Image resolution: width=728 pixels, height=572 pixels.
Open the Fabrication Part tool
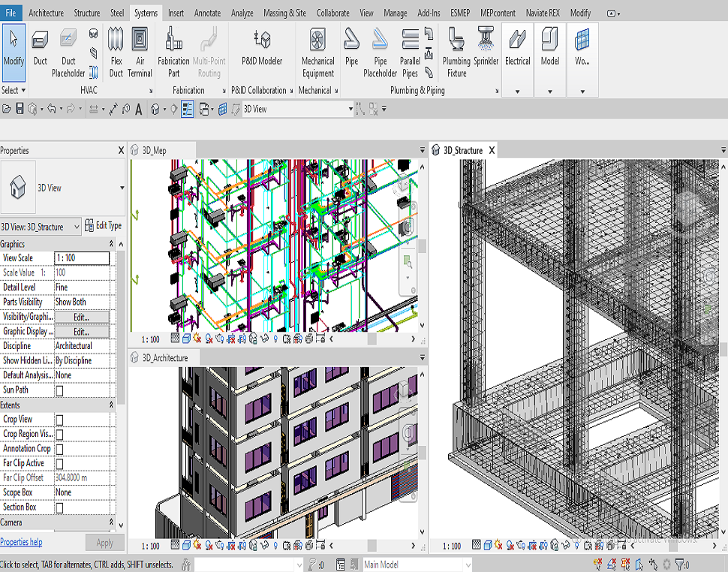click(173, 53)
